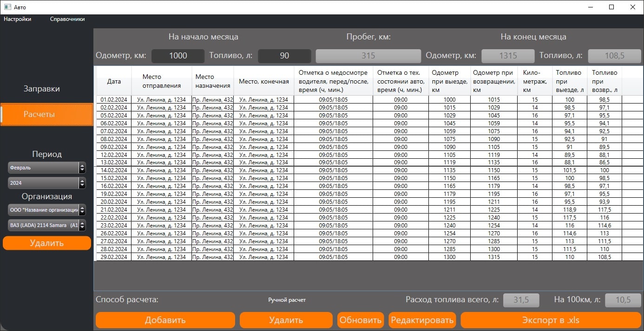Viewport: 644px width, 331px height.
Task: Click the bottom Удалить button
Action: coord(286,320)
